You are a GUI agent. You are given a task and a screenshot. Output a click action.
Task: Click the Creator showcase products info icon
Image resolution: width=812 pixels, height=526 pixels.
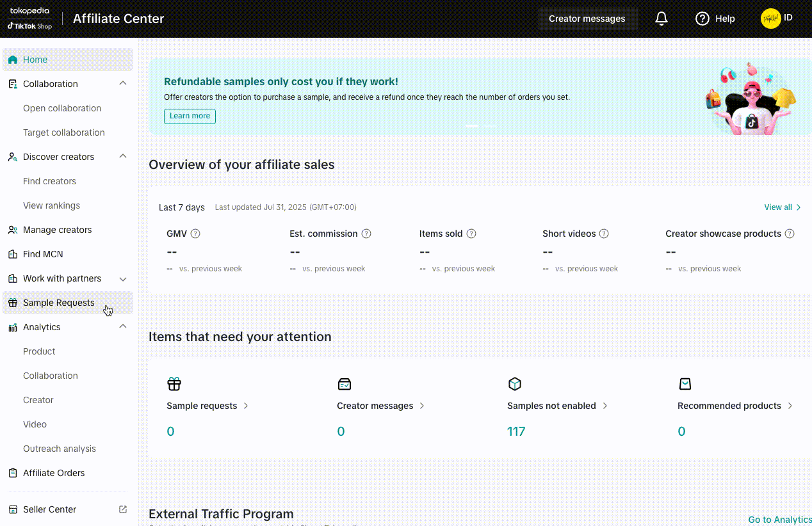click(790, 234)
